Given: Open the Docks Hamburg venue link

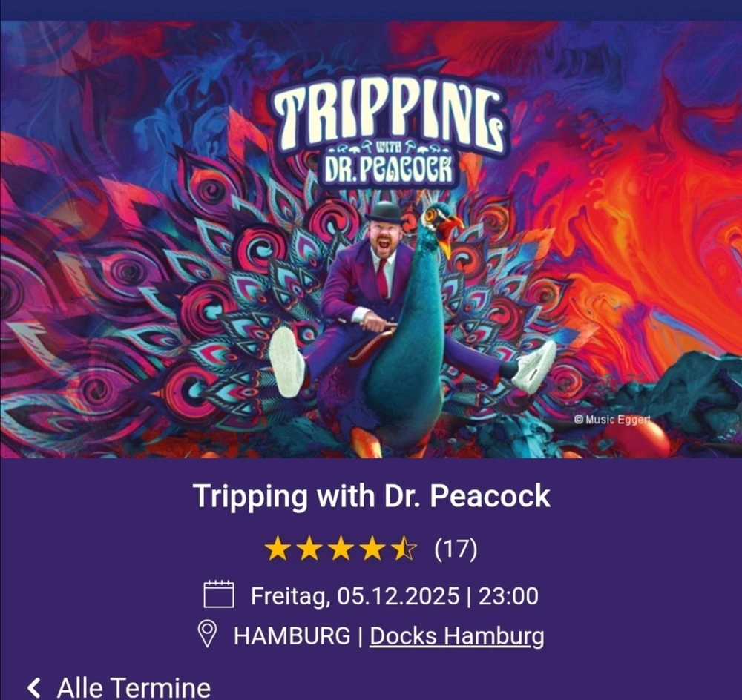Looking at the screenshot, I should point(456,635).
